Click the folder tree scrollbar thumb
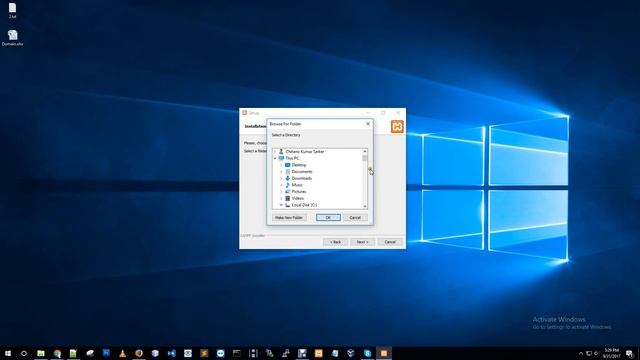 (x=364, y=158)
